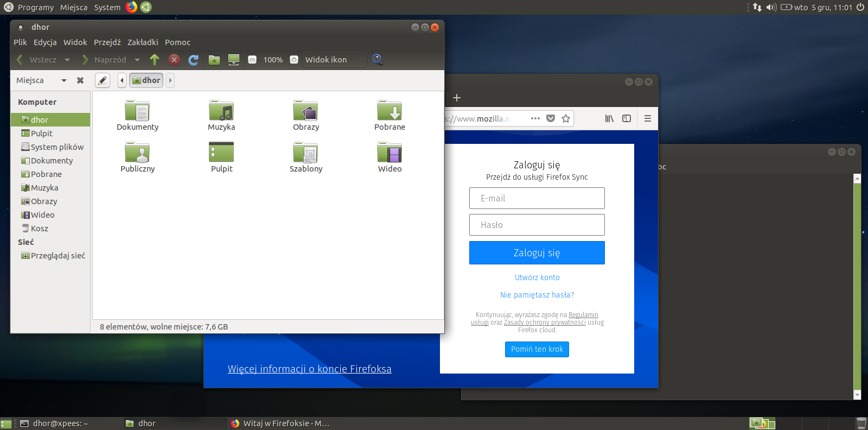Open Więcej informacji o koncie Firefoksa link
868x430 pixels.
[309, 369]
